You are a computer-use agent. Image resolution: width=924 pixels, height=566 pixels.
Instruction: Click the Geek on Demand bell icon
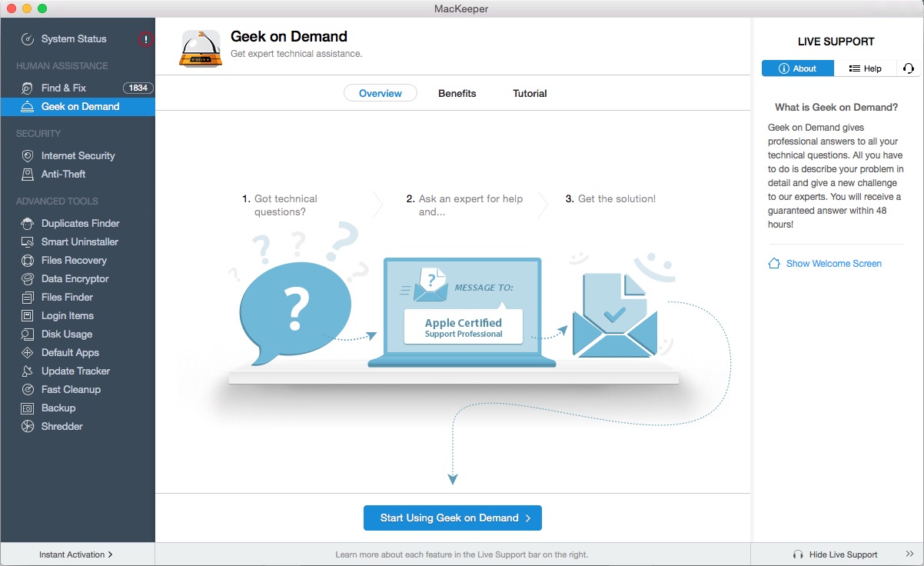pos(28,107)
